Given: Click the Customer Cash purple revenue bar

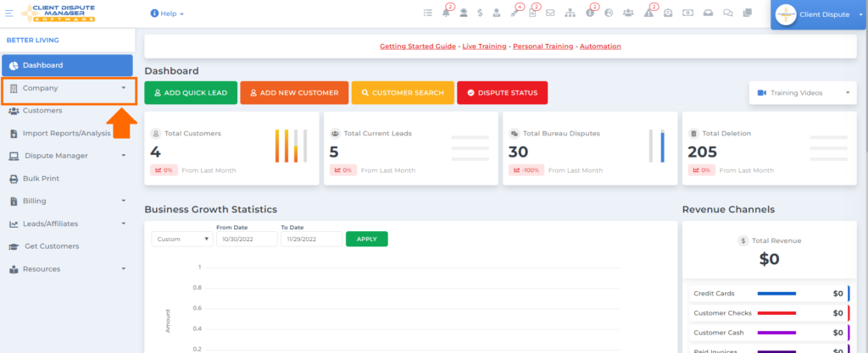Looking at the screenshot, I should click(776, 333).
